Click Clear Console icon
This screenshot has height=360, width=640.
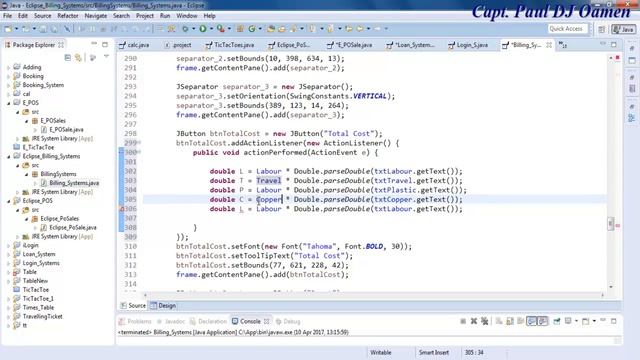click(499, 321)
